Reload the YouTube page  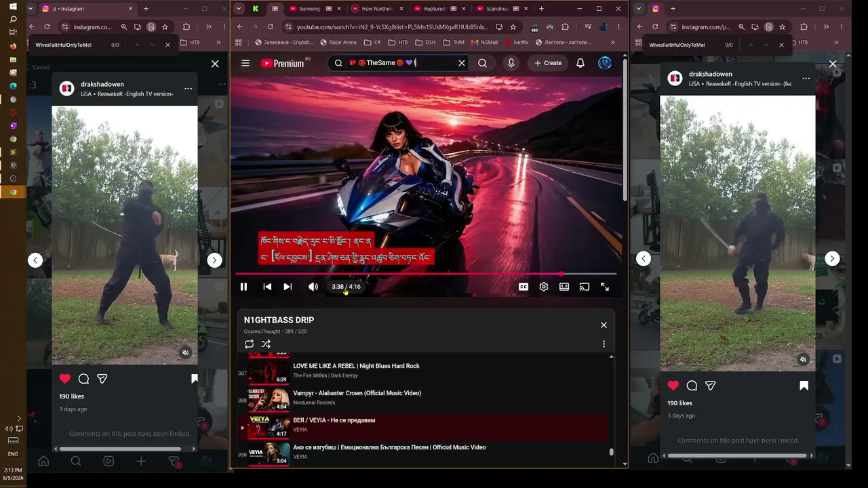coord(271,26)
